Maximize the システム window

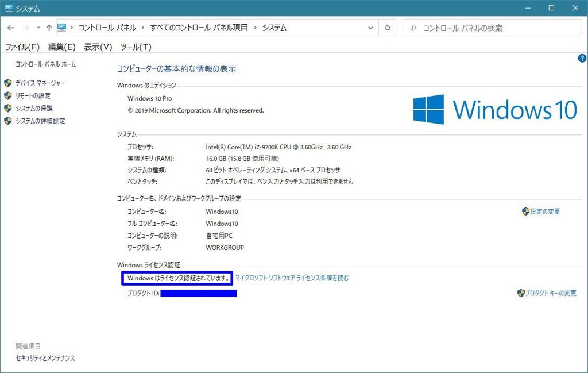click(551, 8)
